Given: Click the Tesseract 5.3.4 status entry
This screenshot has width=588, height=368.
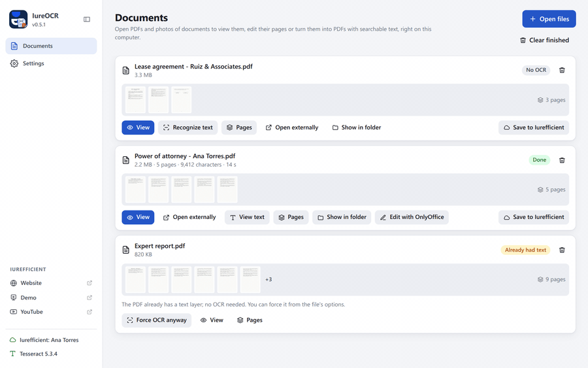Looking at the screenshot, I should tap(34, 354).
